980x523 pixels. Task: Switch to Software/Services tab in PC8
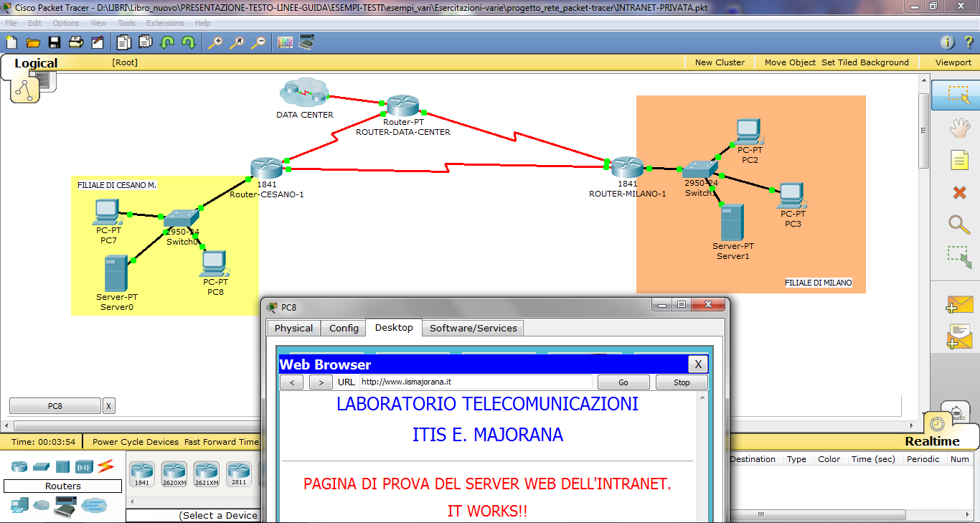click(x=473, y=328)
